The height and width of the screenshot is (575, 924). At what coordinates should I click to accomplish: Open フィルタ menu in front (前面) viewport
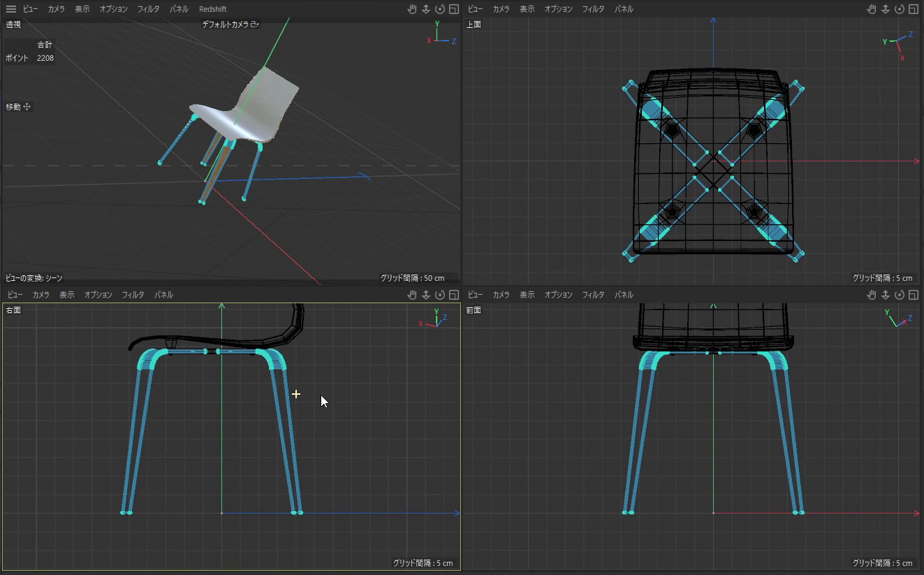[593, 295]
